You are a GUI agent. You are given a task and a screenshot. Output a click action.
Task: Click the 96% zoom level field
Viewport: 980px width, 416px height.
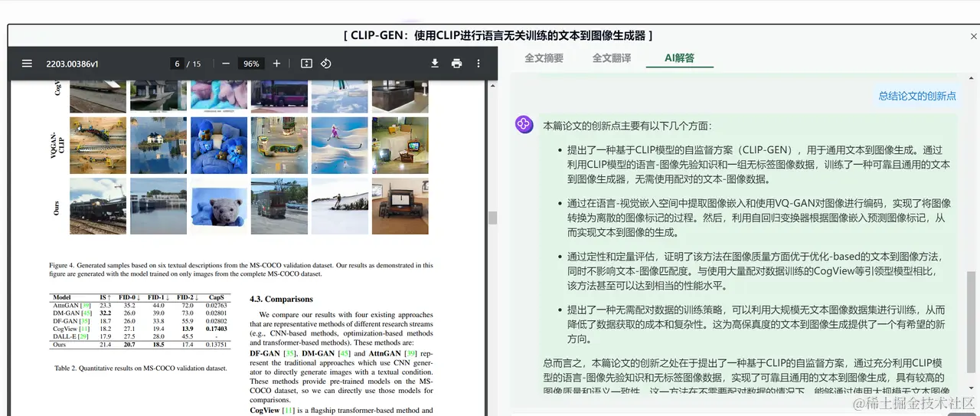tap(250, 64)
